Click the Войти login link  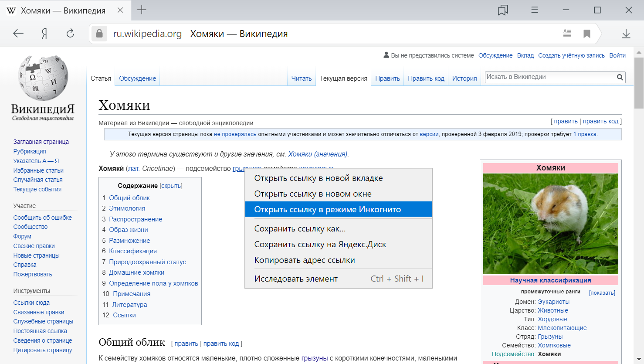click(617, 55)
